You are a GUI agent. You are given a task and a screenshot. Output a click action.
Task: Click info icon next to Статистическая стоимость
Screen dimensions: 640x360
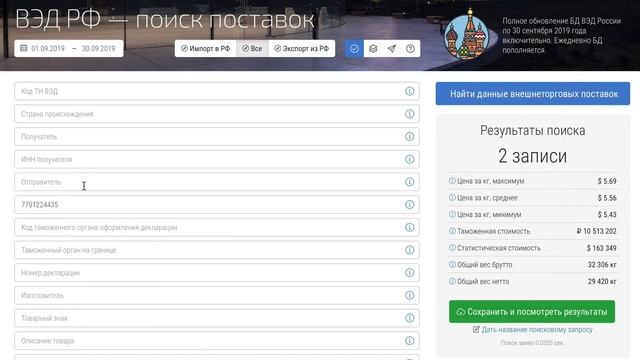(x=452, y=248)
